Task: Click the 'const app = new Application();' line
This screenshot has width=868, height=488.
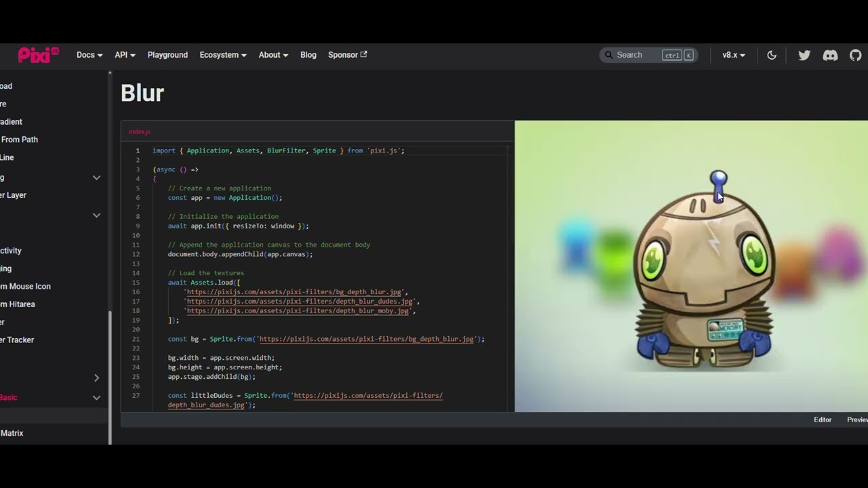Action: click(x=225, y=198)
